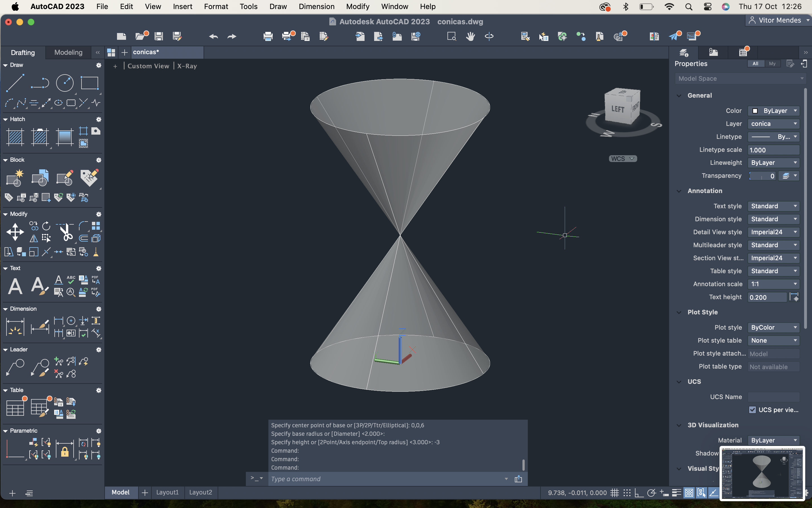Image resolution: width=812 pixels, height=508 pixels.
Task: Select the Circle tool
Action: (x=65, y=83)
